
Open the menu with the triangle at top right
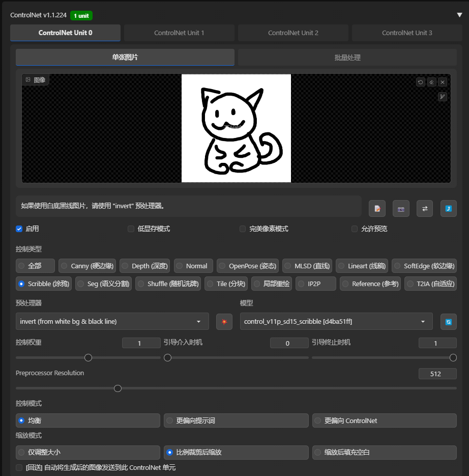(x=459, y=15)
